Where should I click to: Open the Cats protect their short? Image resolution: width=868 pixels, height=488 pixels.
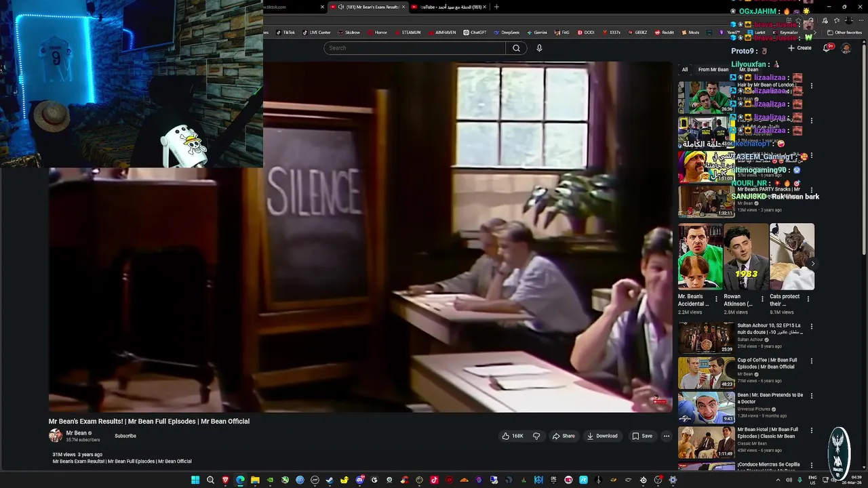tap(792, 257)
